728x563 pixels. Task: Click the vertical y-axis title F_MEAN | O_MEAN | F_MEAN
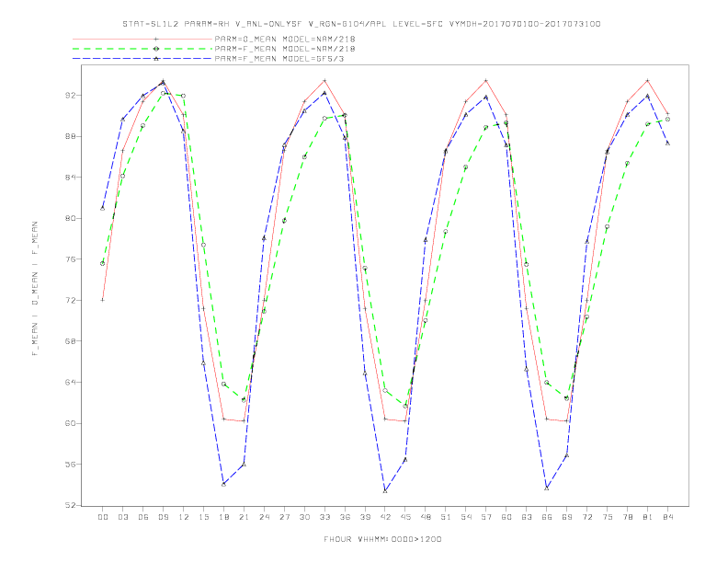point(35,289)
